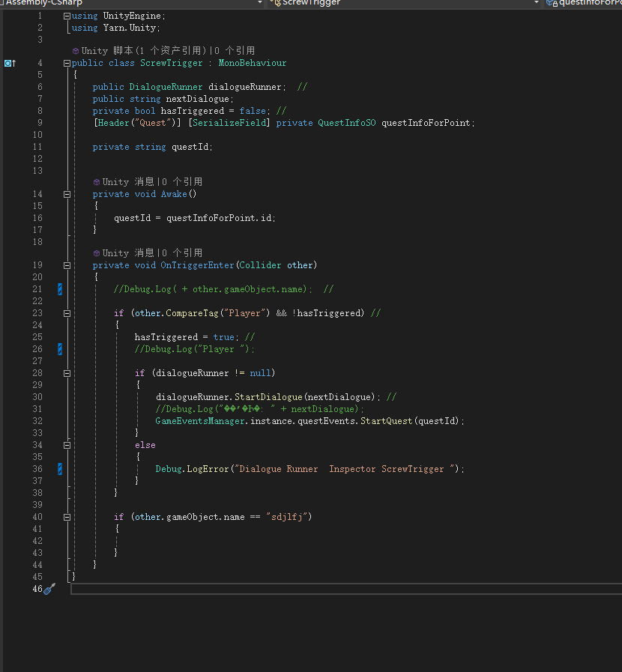
Task: Click the SerializeField attribute on line 9
Action: 229,123
